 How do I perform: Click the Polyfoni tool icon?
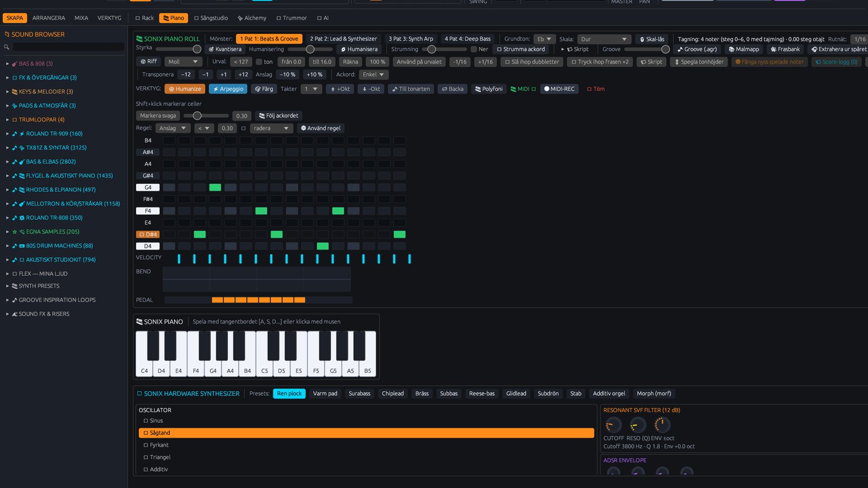click(477, 89)
